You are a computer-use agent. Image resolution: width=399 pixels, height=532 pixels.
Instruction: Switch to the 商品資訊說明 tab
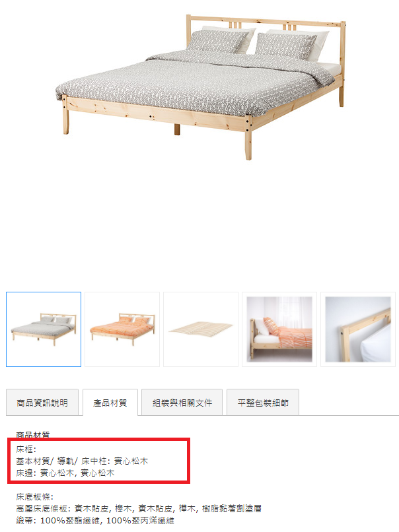coord(42,403)
